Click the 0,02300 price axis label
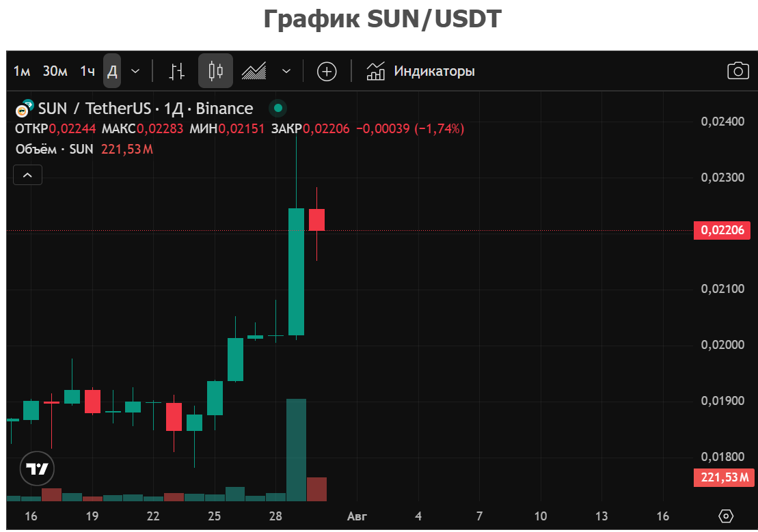The height and width of the screenshot is (532, 758). pyautogui.click(x=722, y=178)
